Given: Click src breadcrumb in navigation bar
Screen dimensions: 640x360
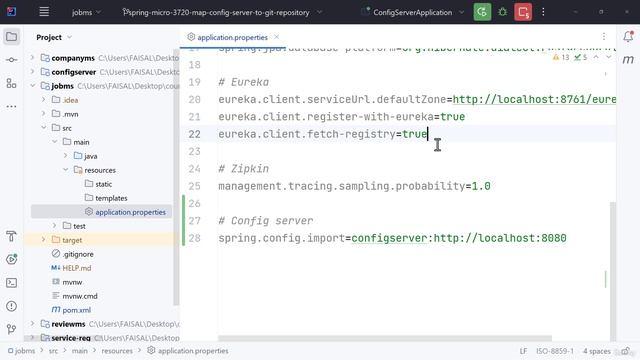Looking at the screenshot, I should pos(53,351).
